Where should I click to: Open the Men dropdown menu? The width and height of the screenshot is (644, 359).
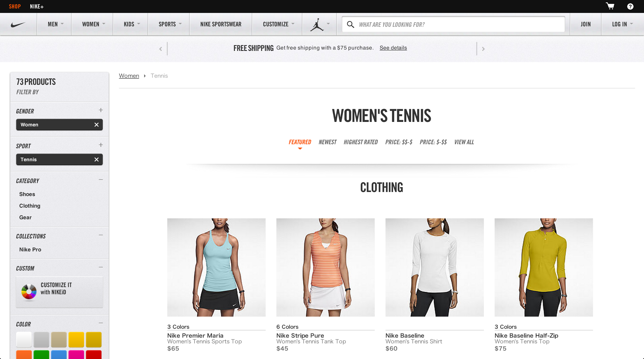(x=55, y=24)
